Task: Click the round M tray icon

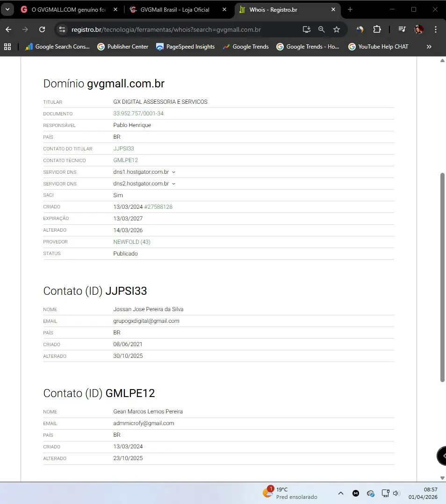Action: [356, 493]
